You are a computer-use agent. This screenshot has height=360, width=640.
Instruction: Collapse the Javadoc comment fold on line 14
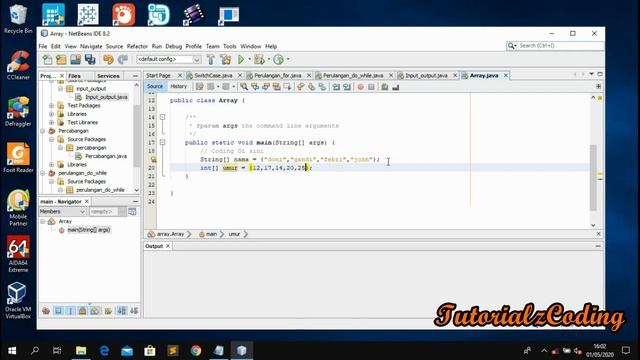pyautogui.click(x=162, y=117)
